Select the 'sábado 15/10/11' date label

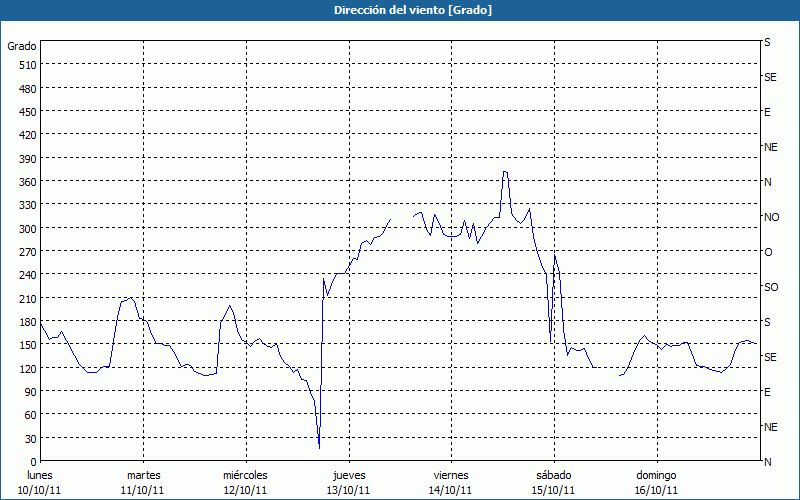point(553,482)
